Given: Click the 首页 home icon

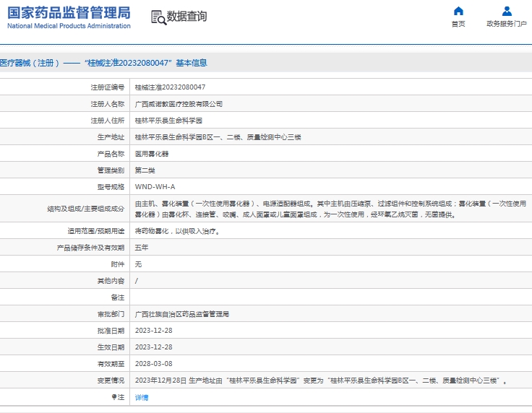Looking at the screenshot, I should [458, 11].
